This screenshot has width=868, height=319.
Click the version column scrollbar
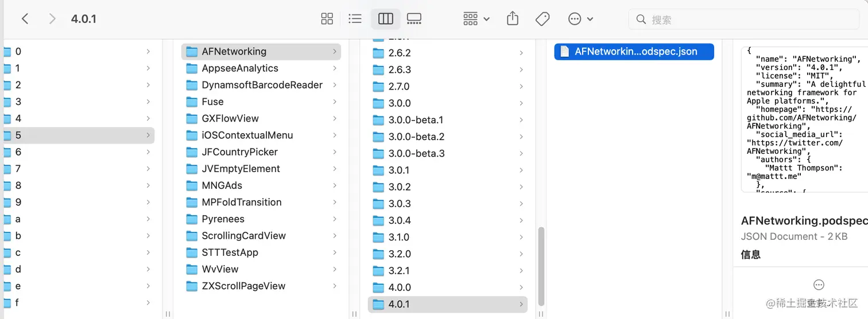point(541,266)
